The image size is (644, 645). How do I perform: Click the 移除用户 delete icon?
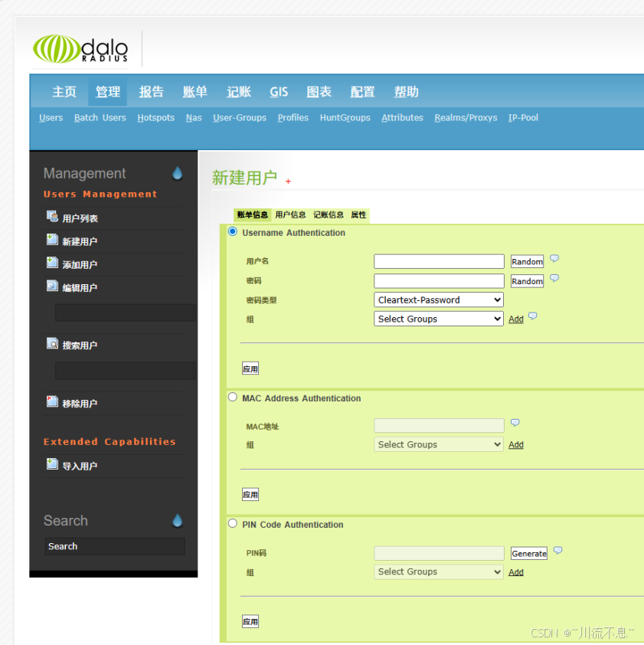pos(52,401)
